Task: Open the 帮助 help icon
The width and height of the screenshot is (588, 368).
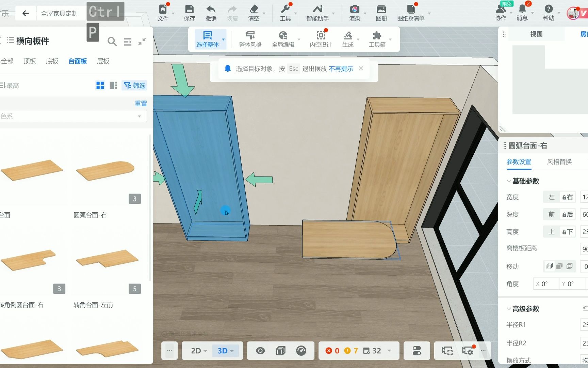Action: tap(549, 13)
